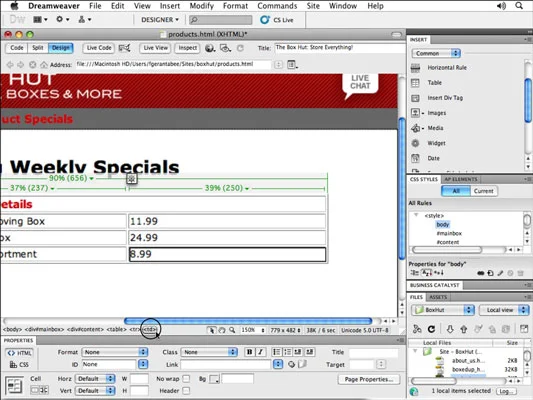Click the CS Live icon

click(265, 20)
